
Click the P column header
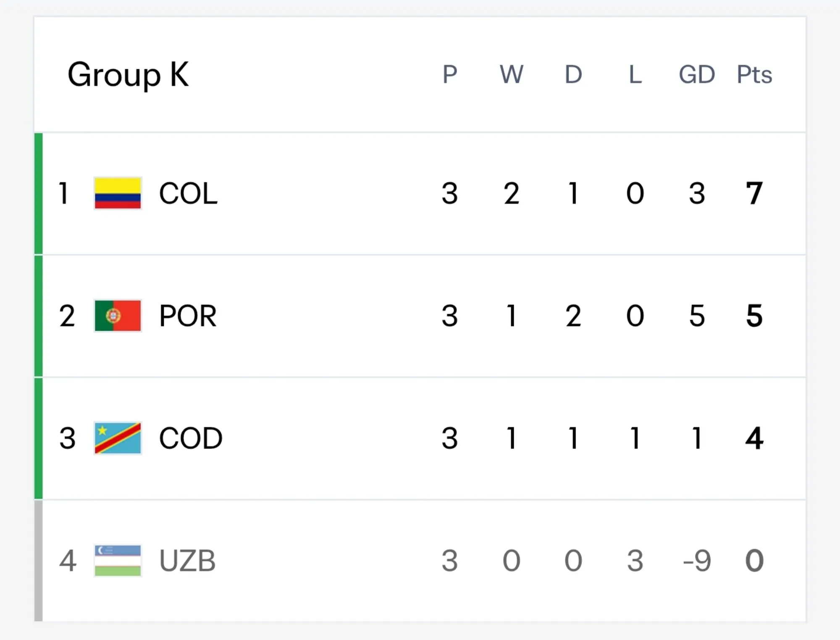pyautogui.click(x=450, y=75)
